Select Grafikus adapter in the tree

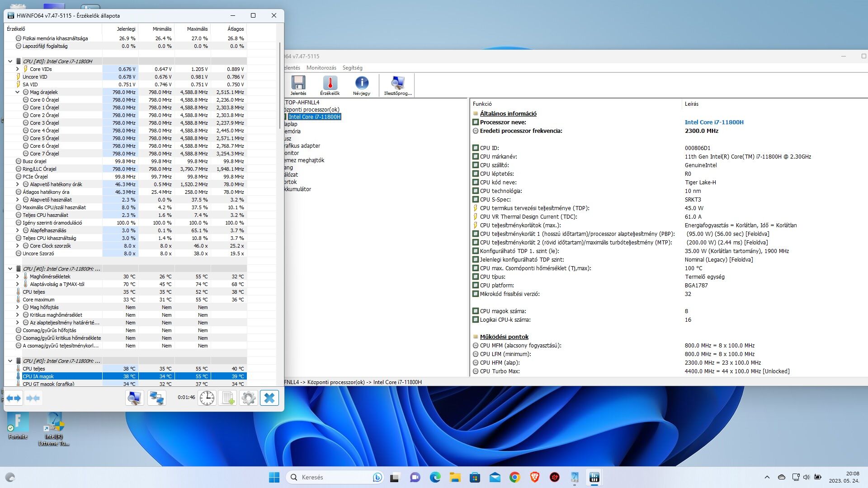(302, 146)
